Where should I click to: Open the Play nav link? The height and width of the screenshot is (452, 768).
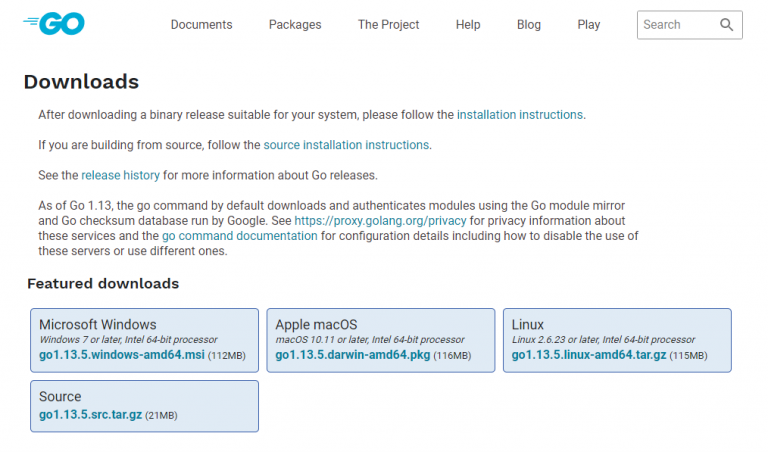[589, 24]
